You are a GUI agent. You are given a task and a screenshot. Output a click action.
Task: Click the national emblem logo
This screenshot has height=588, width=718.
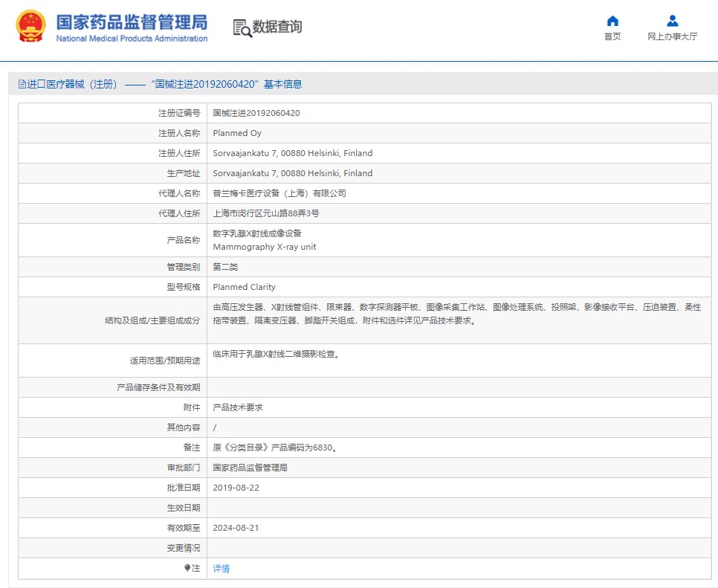coord(30,26)
